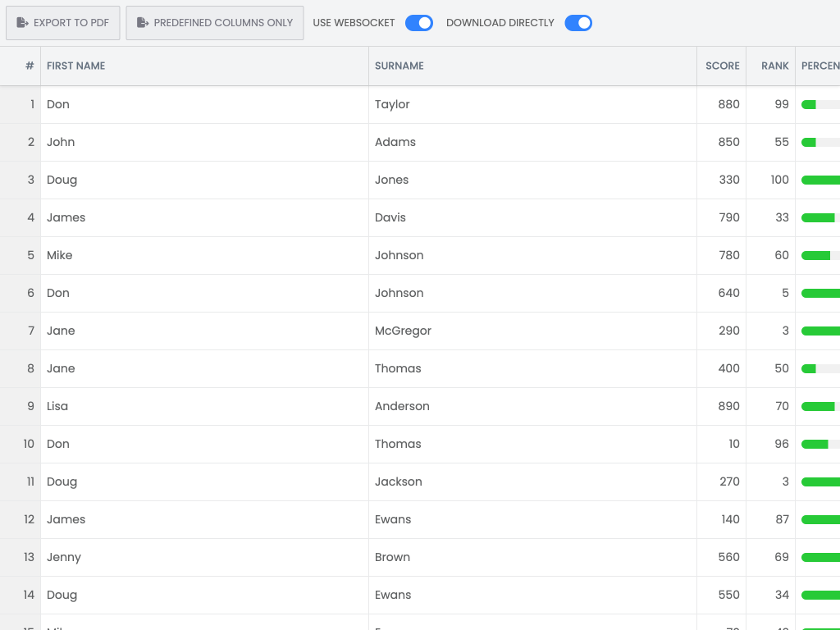This screenshot has width=840, height=630.
Task: Click percent bar in Doug Jones row
Action: click(820, 180)
